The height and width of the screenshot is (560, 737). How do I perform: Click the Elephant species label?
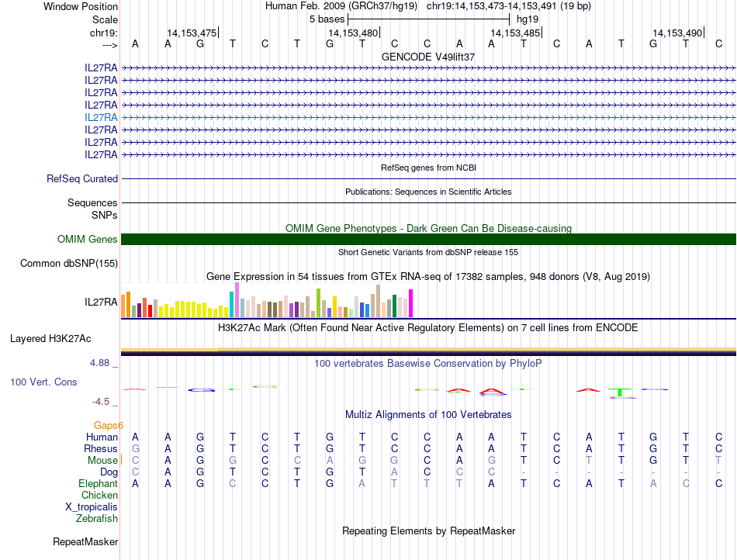point(98,483)
